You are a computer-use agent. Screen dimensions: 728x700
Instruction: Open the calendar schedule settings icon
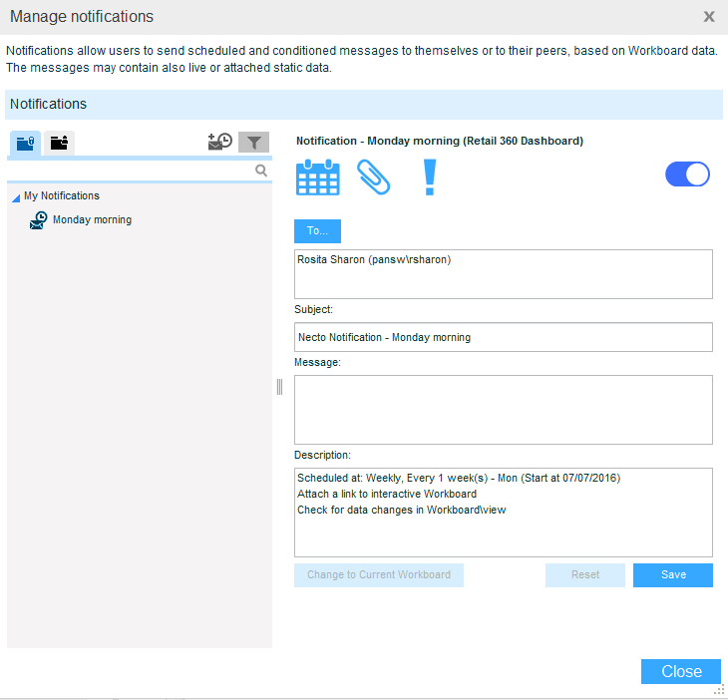(x=318, y=176)
